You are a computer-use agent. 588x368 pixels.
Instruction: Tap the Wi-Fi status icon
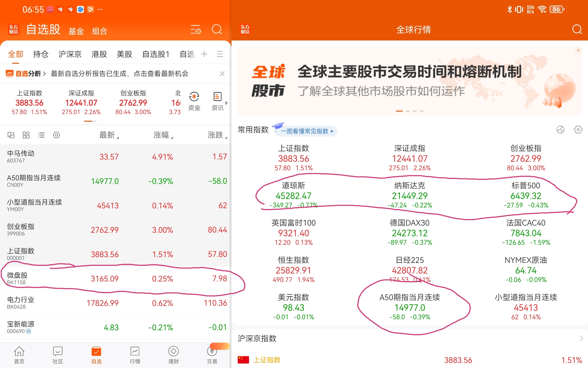click(542, 9)
